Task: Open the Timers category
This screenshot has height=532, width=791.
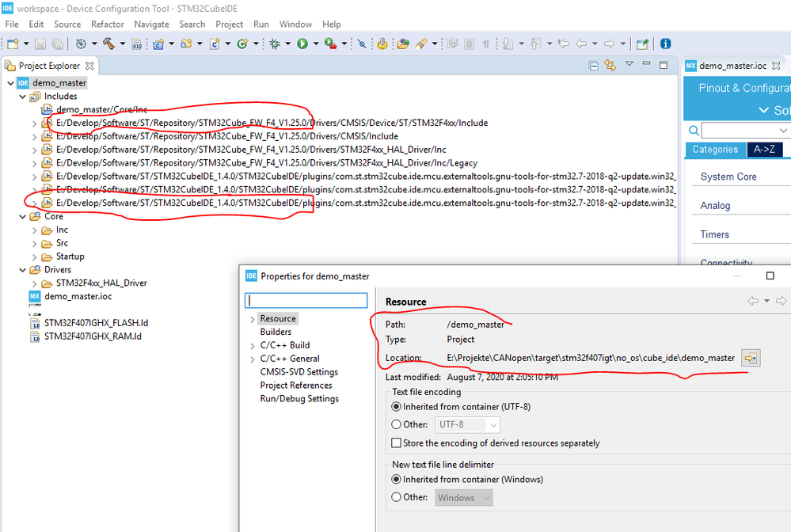Action: [x=714, y=234]
